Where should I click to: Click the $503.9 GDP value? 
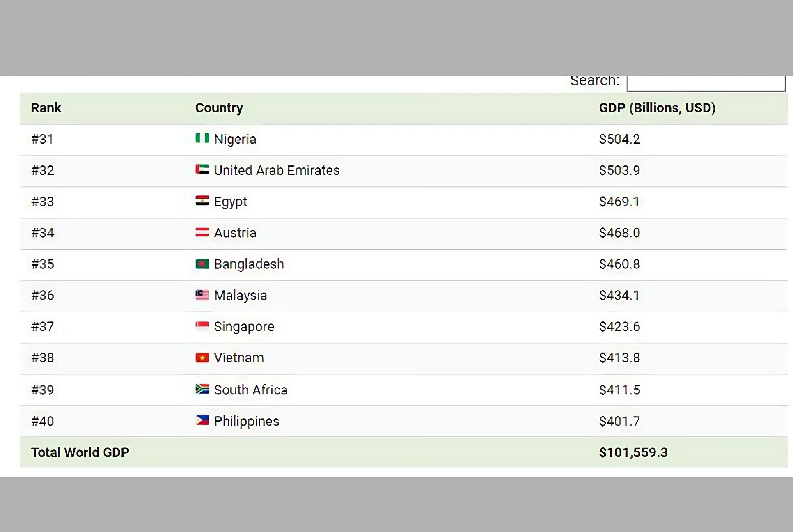tap(619, 170)
